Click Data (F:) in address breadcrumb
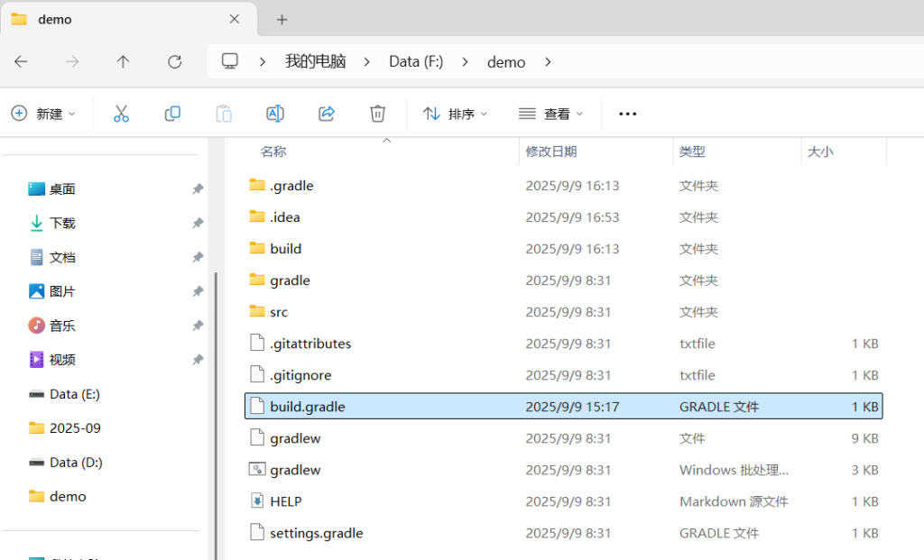Screen dimensions: 924x560 point(416,62)
